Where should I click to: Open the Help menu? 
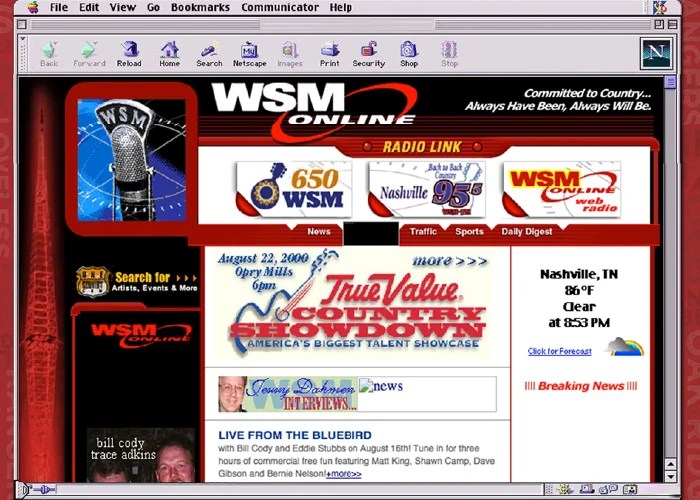[x=341, y=7]
